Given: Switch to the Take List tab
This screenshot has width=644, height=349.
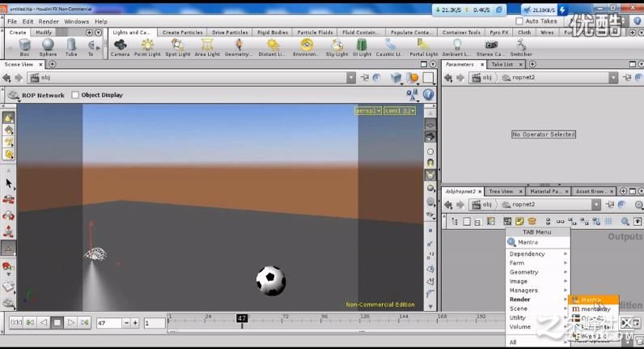Looking at the screenshot, I should pyautogui.click(x=502, y=65).
